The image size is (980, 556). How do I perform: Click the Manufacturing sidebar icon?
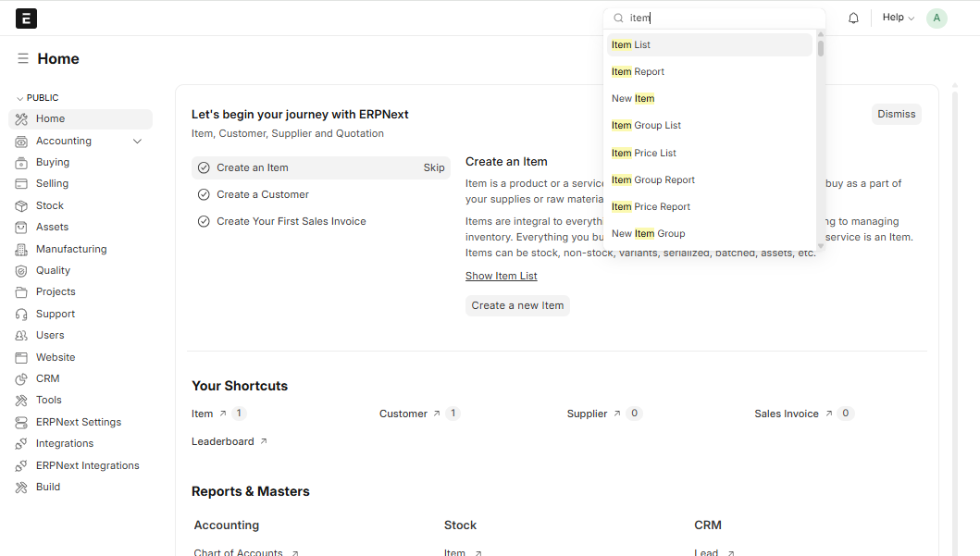click(x=21, y=249)
